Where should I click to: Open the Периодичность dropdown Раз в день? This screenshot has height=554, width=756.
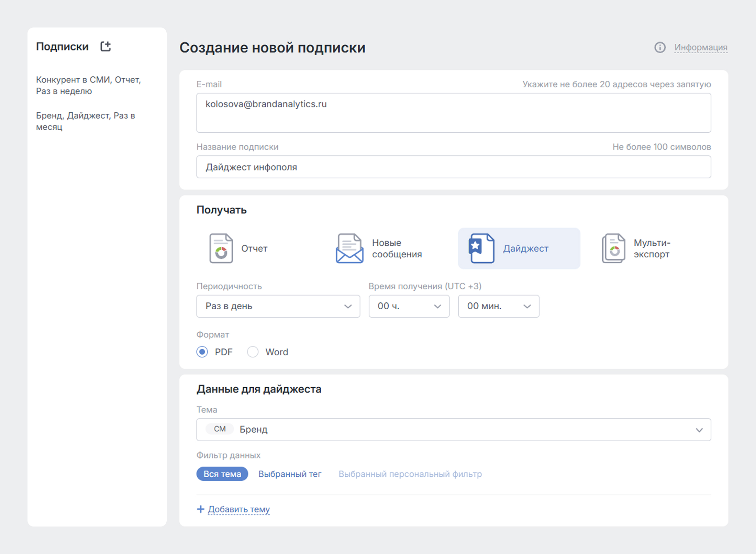tap(278, 306)
